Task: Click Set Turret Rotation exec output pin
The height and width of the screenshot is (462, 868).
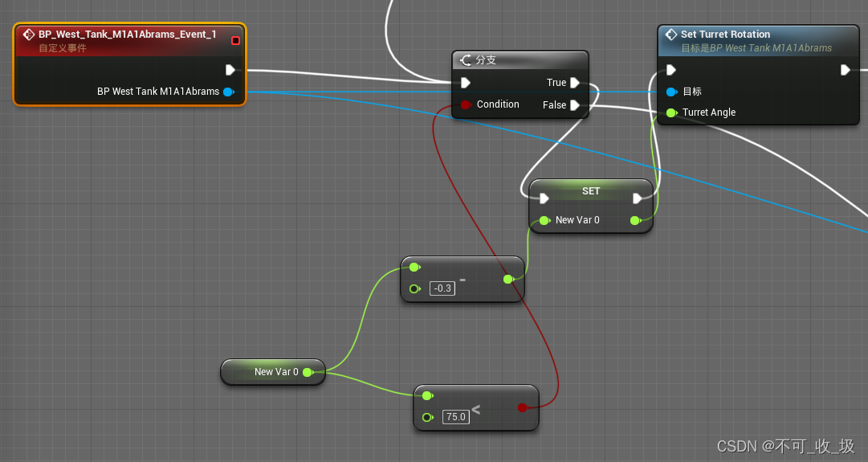Action: [845, 70]
